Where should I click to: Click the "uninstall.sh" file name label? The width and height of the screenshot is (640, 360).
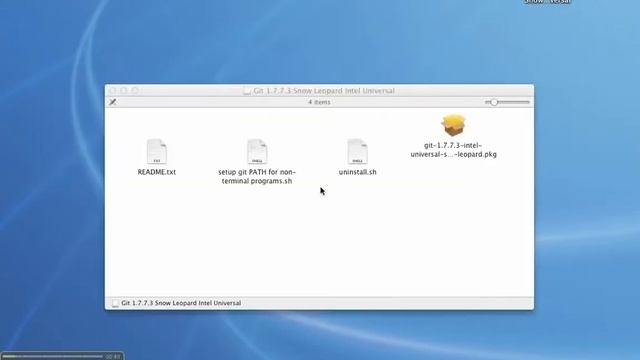pyautogui.click(x=358, y=172)
